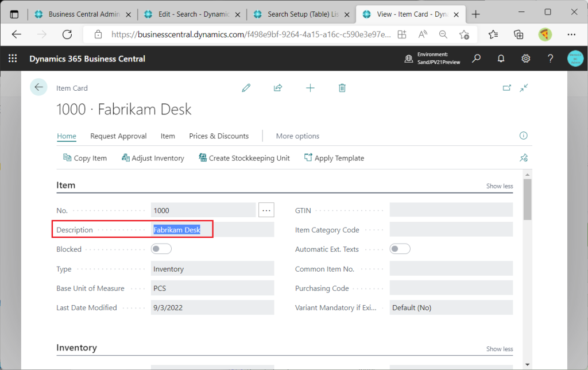Toggle the Blocked switch
Screen dimensions: 588x370
[x=161, y=249]
